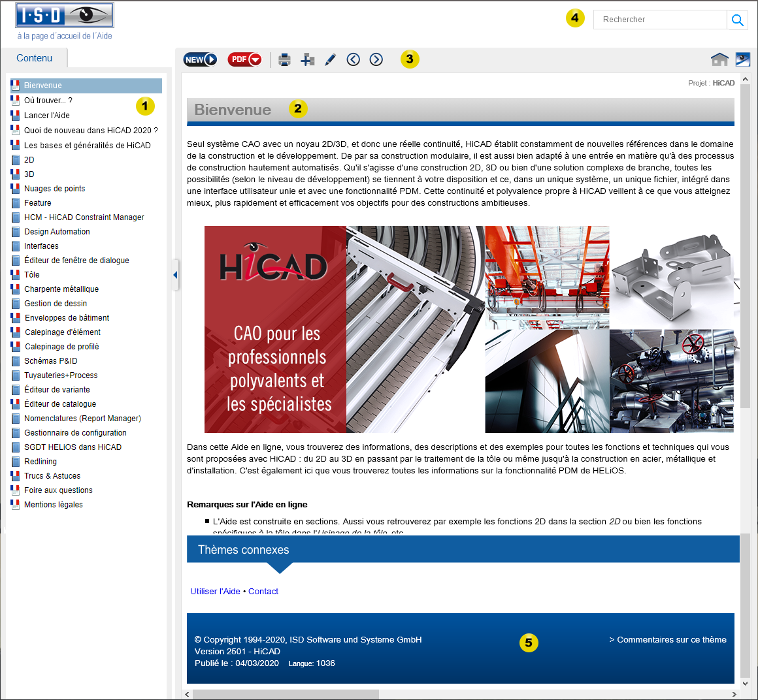Click the HiCAD banner image
This screenshot has width=758, height=700.
(x=469, y=329)
